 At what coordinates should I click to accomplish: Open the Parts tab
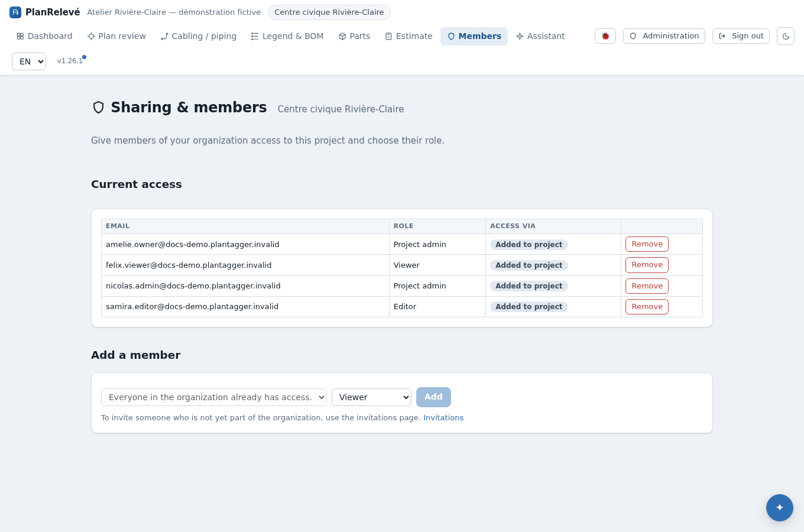(354, 36)
